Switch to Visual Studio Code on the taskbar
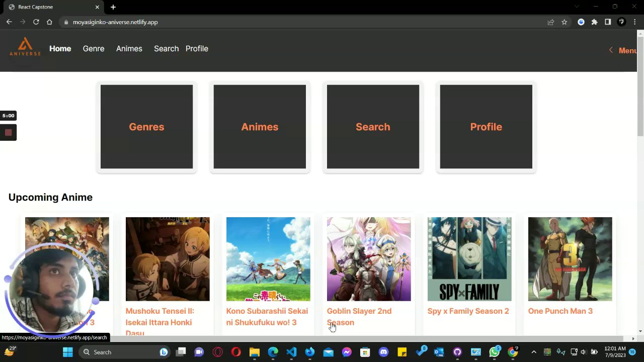This screenshot has height=362, width=644. click(x=291, y=352)
